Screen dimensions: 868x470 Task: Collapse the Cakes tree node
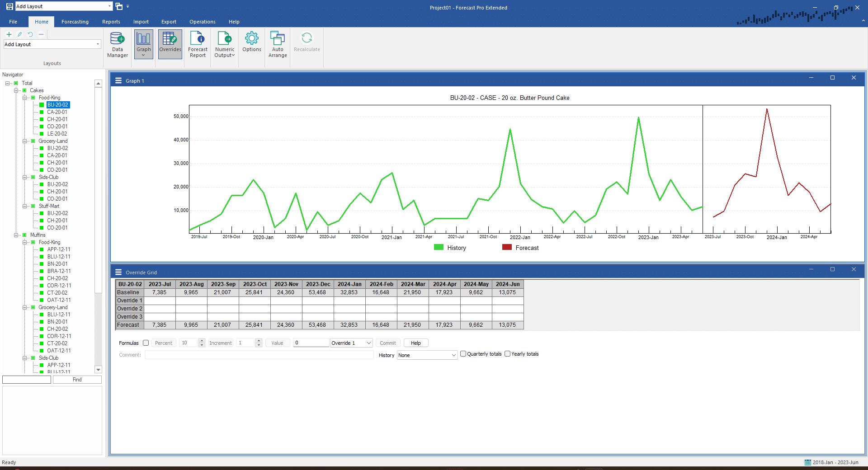tap(16, 90)
